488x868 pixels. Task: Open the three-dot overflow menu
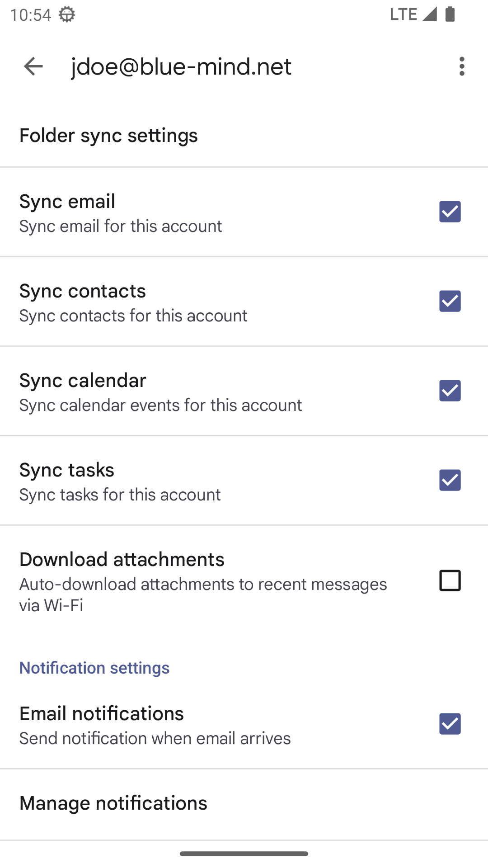click(x=461, y=66)
